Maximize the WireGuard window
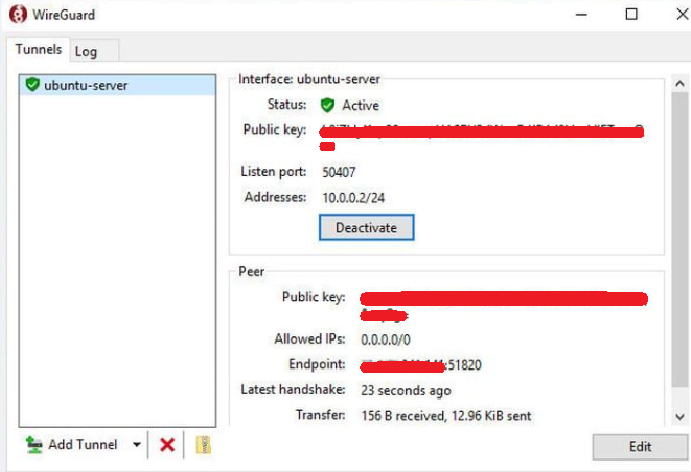Image resolution: width=691 pixels, height=472 pixels. pyautogui.click(x=631, y=14)
